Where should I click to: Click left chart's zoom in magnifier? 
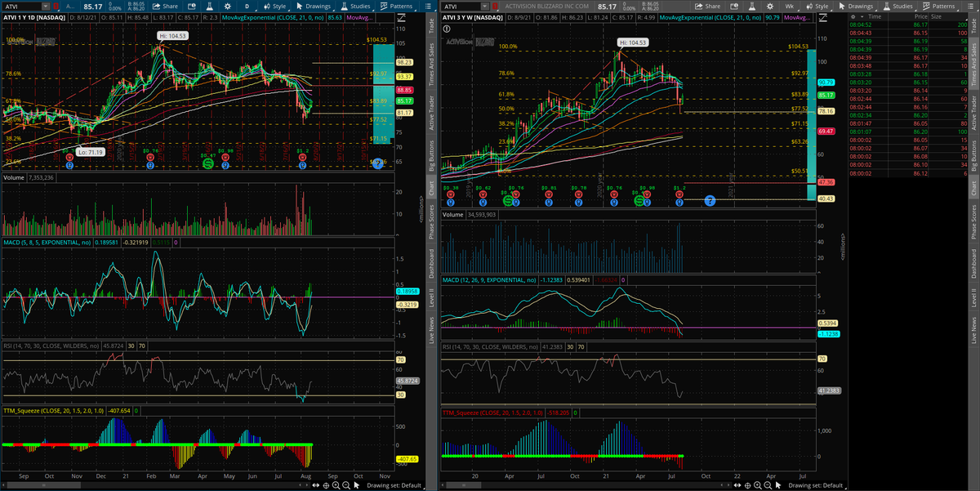click(336, 485)
